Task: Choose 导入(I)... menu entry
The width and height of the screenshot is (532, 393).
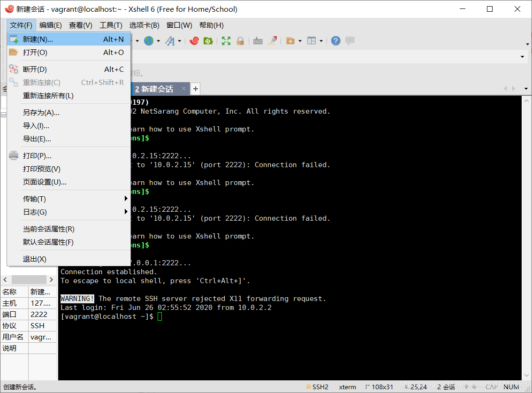Action: click(x=69, y=126)
